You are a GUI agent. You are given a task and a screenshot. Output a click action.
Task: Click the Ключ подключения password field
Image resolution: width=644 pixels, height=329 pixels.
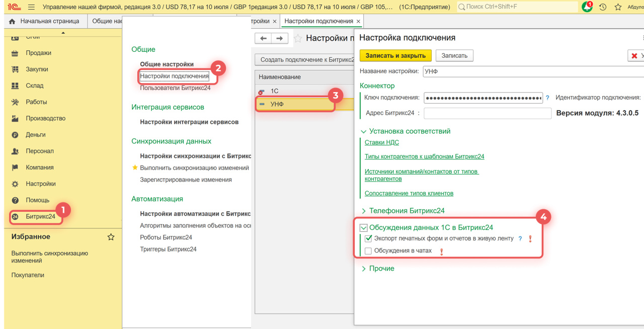[483, 98]
